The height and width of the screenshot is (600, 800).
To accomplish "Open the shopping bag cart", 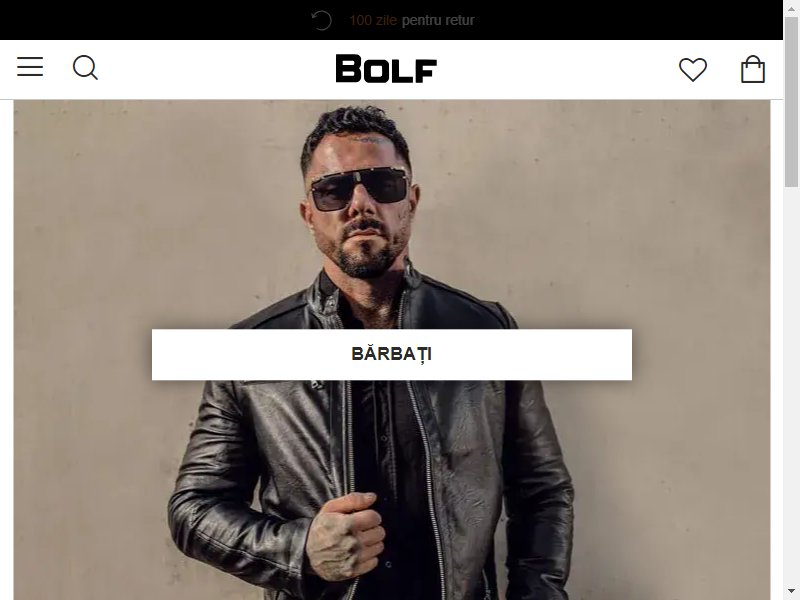I will point(753,69).
